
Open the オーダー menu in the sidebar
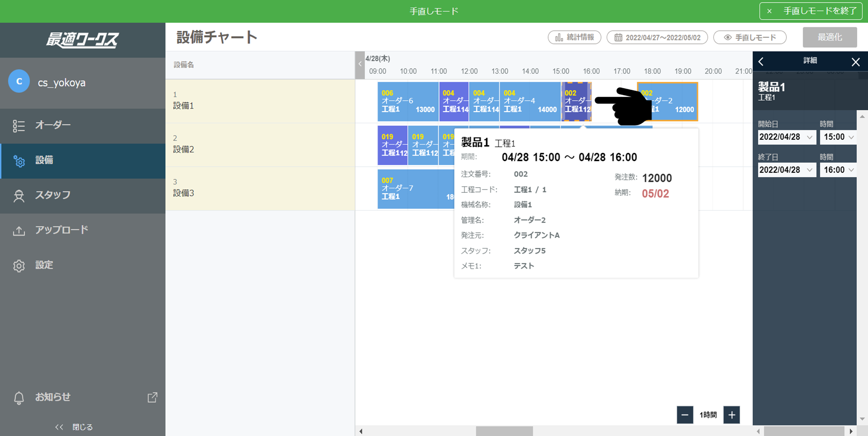coord(82,126)
